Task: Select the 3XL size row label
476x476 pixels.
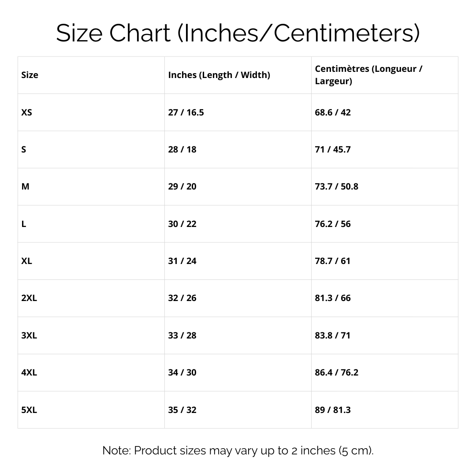Action: click(x=29, y=335)
